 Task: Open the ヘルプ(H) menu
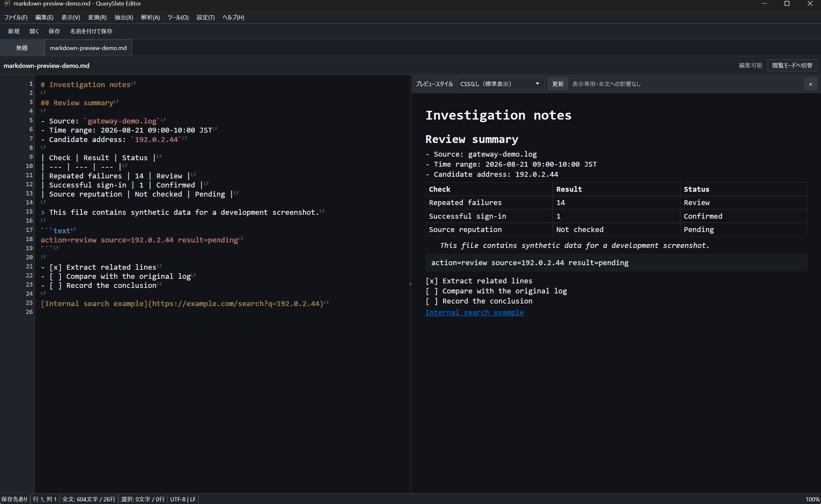[233, 17]
